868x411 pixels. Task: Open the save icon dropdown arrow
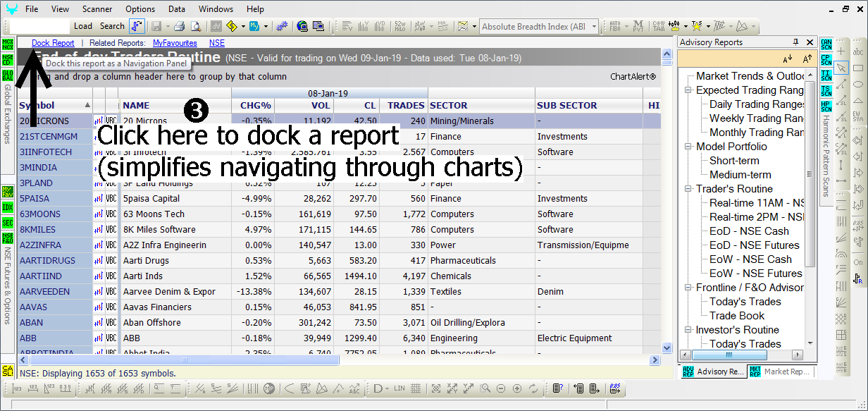tap(168, 27)
